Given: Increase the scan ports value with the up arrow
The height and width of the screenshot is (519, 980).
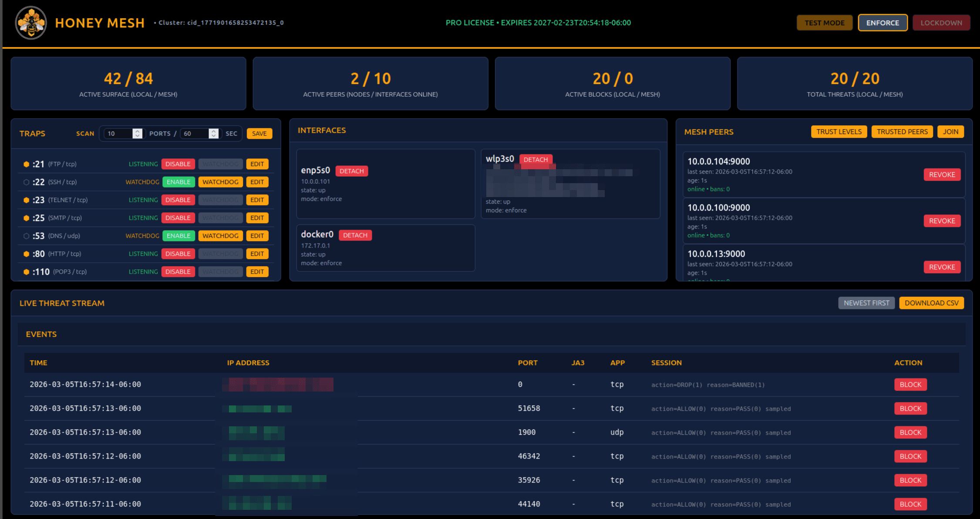Looking at the screenshot, I should pyautogui.click(x=138, y=131).
